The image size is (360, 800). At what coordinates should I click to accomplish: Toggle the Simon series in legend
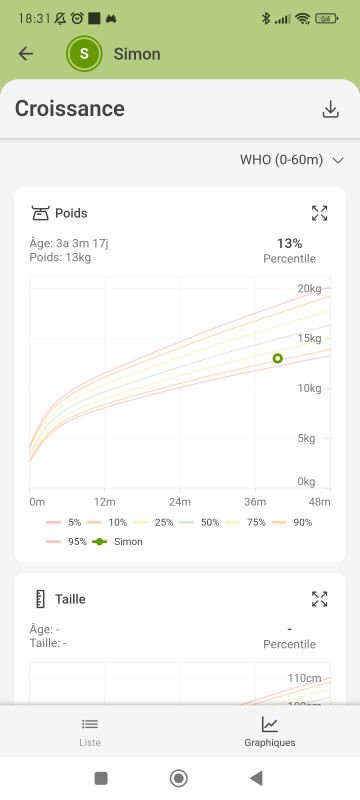(117, 542)
